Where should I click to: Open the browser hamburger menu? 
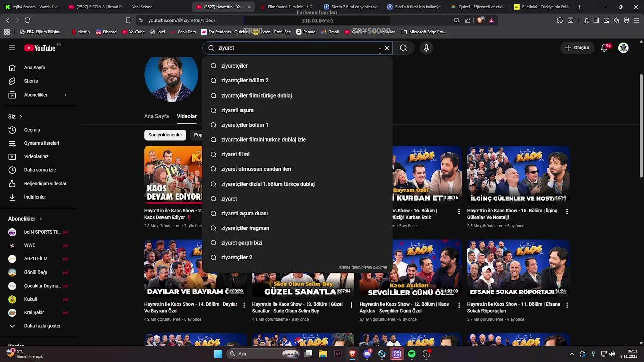pyautogui.click(x=636, y=20)
